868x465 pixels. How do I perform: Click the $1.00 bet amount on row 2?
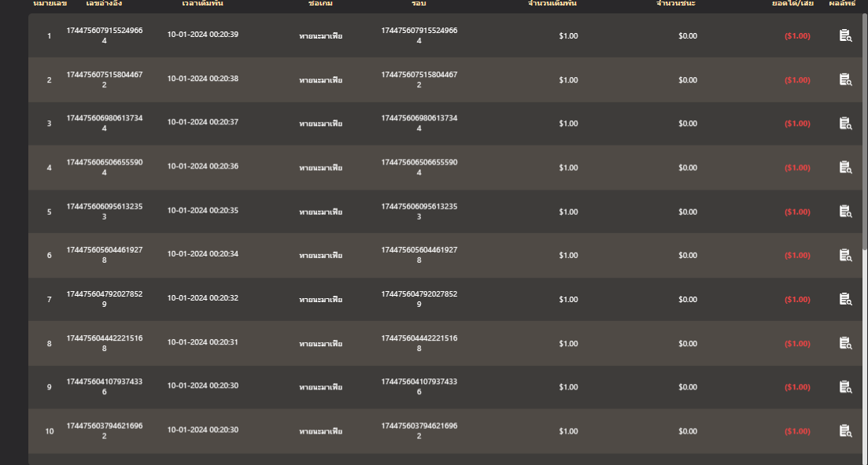(x=567, y=79)
